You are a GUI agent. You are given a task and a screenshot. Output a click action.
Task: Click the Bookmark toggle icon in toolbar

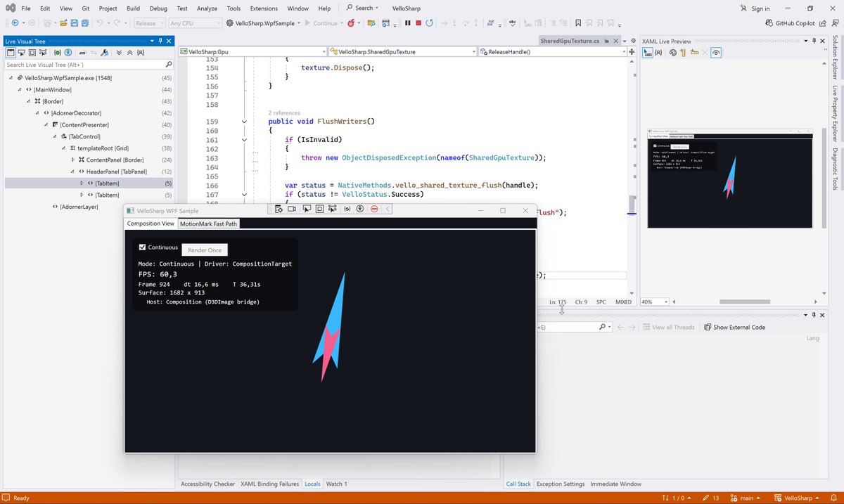(578, 23)
